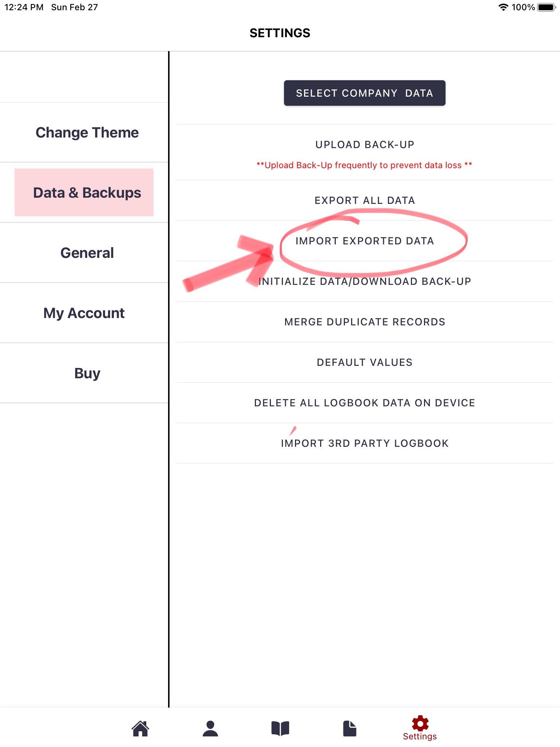Tap Delete All Logbook Data on Device
The width and height of the screenshot is (560, 747).
(365, 403)
